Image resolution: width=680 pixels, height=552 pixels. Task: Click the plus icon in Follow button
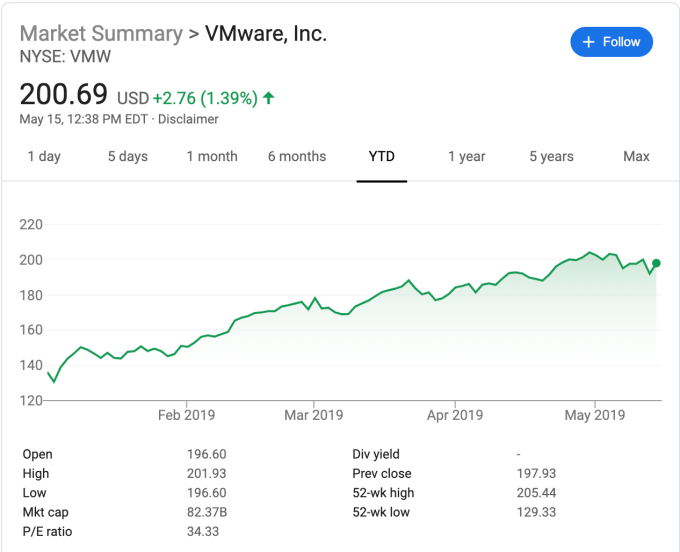point(589,42)
